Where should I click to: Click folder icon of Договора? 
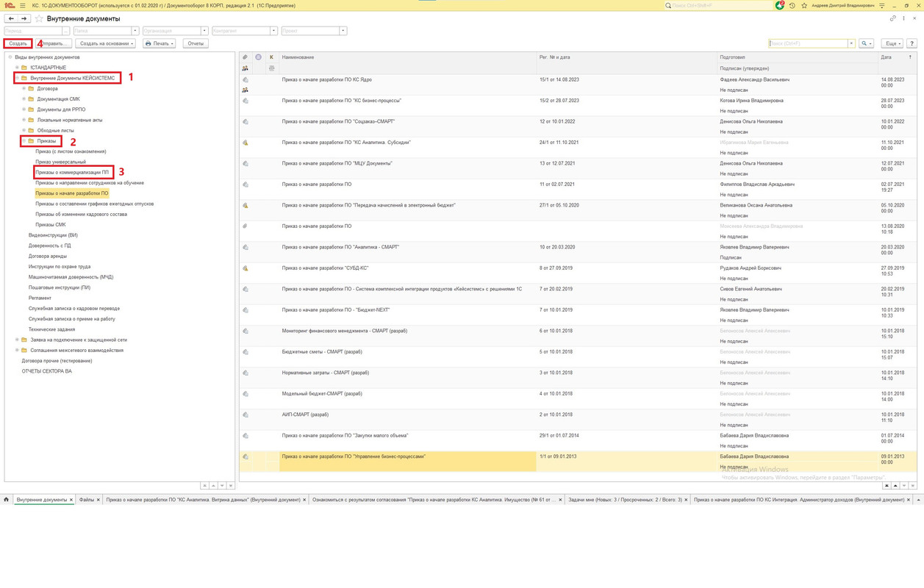(31, 88)
